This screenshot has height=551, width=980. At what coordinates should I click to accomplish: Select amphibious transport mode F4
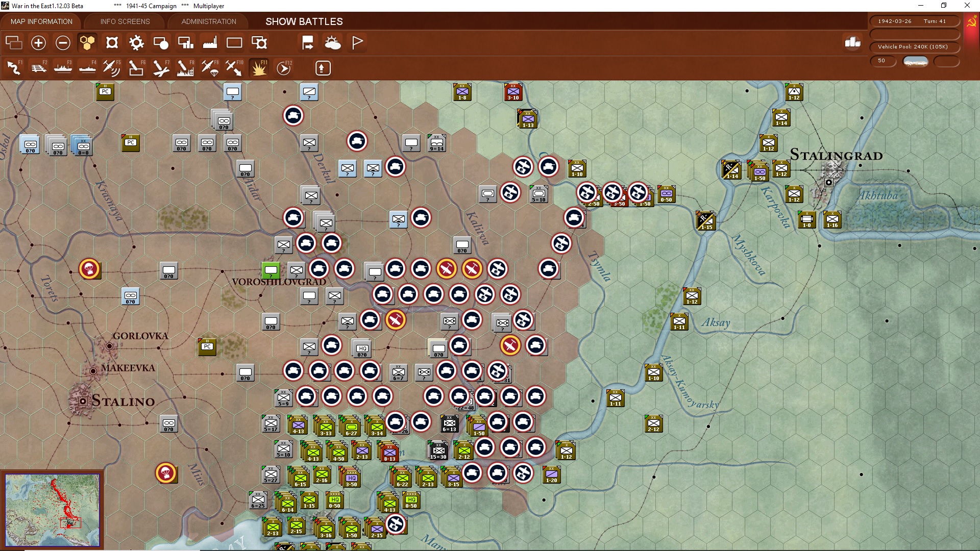(87, 68)
